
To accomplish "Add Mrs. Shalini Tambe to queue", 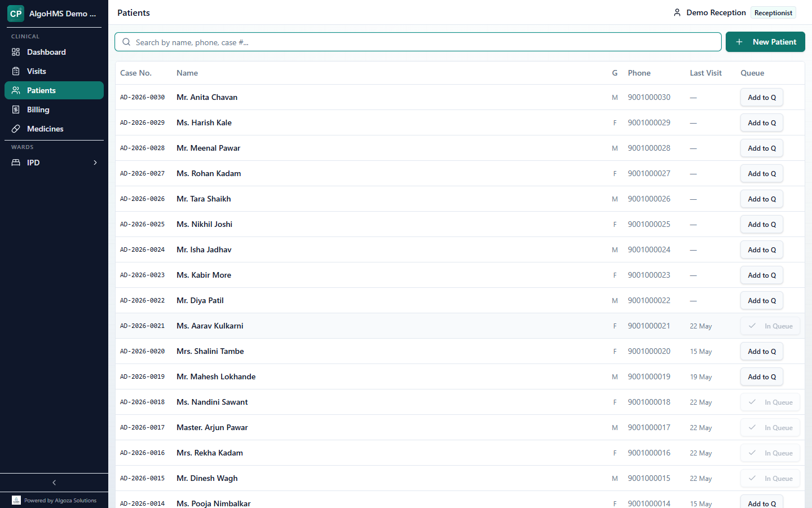I will (x=762, y=351).
